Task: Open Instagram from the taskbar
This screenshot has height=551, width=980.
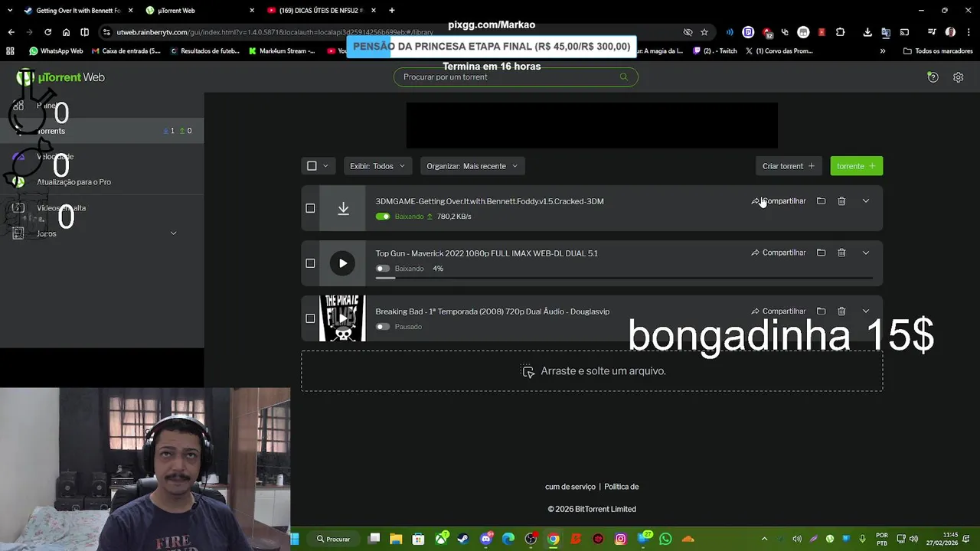Action: point(620,539)
